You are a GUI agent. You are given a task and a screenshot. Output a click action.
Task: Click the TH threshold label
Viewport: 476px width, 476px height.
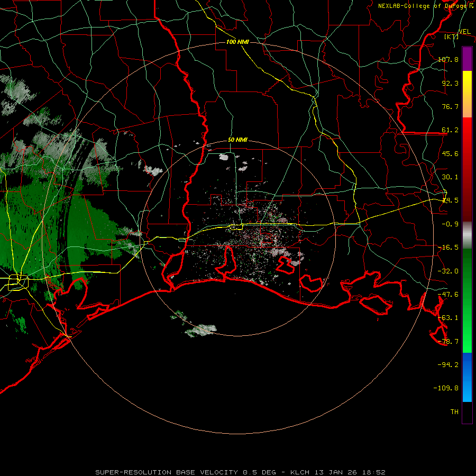[454, 412]
